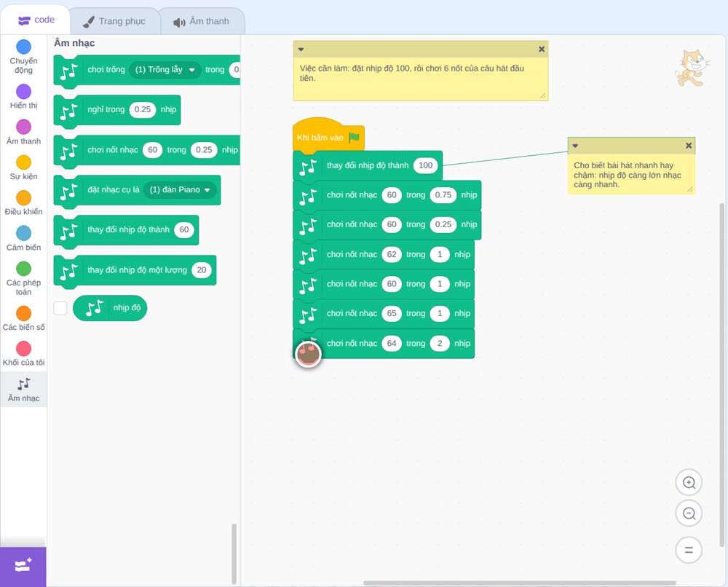
Task: Switch to the Trang phục tab
Action: pyautogui.click(x=114, y=21)
